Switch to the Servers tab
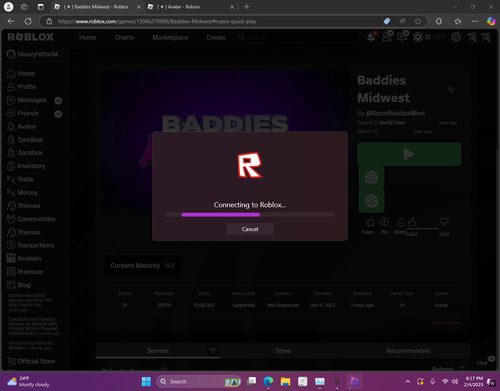Screen dimensions: 500x391 pyautogui.click(x=158, y=351)
